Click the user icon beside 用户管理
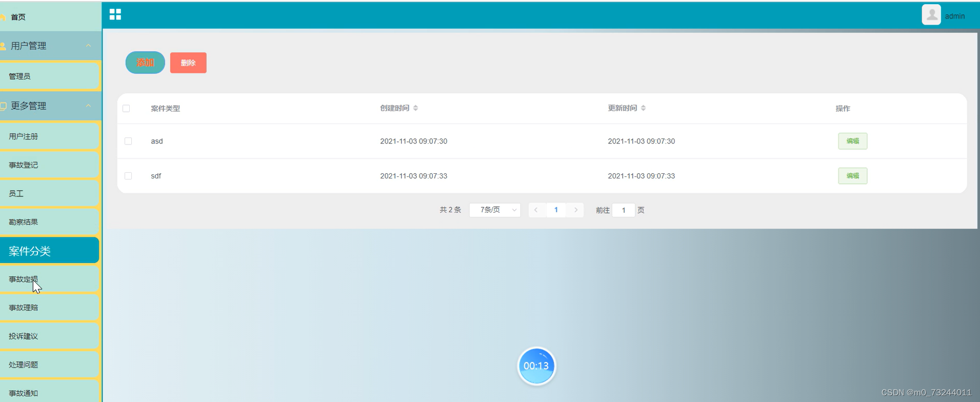The height and width of the screenshot is (402, 980). tap(3, 46)
